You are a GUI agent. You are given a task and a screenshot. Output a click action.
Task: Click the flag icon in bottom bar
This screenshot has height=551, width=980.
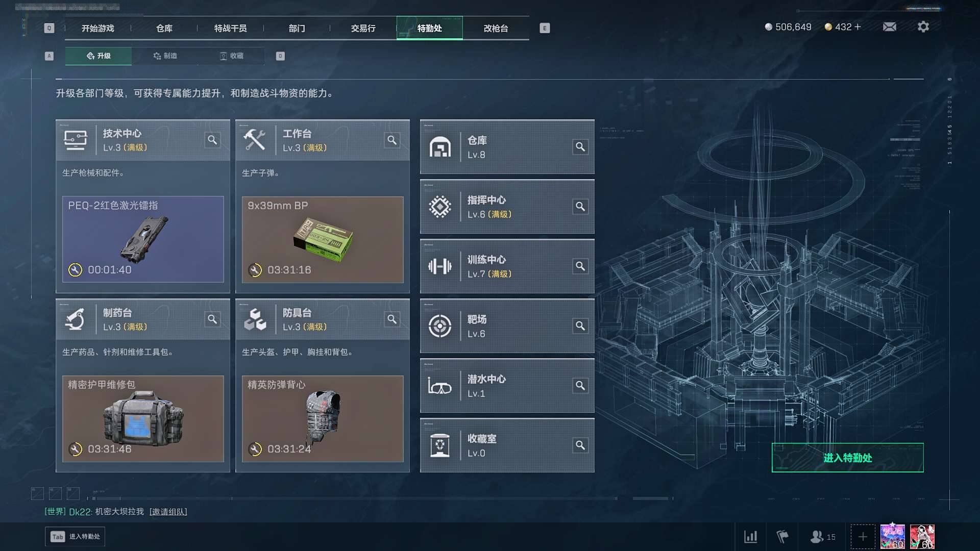[782, 537]
